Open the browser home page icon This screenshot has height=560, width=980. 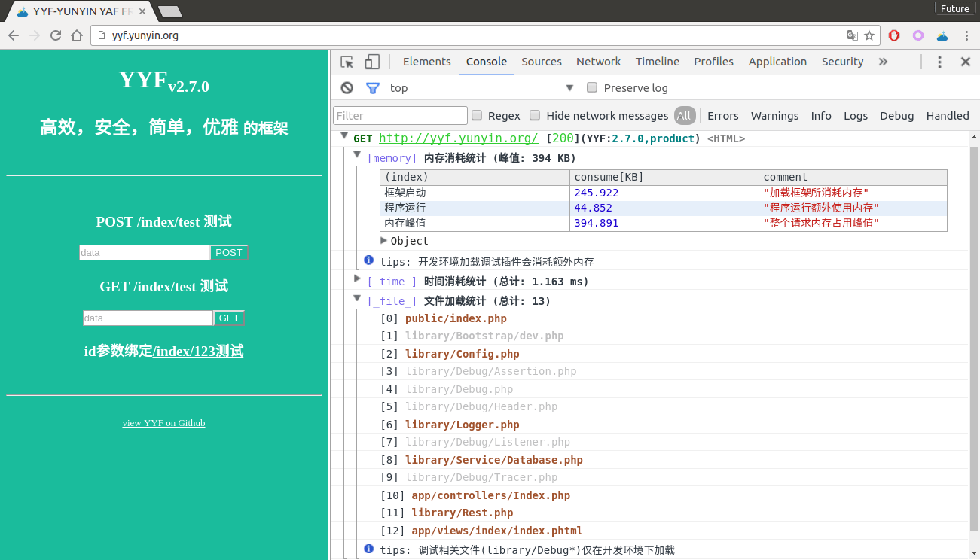[77, 35]
